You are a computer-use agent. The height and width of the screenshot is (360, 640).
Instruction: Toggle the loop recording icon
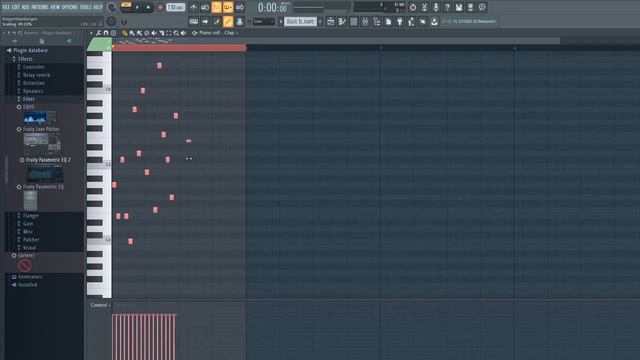tap(240, 7)
